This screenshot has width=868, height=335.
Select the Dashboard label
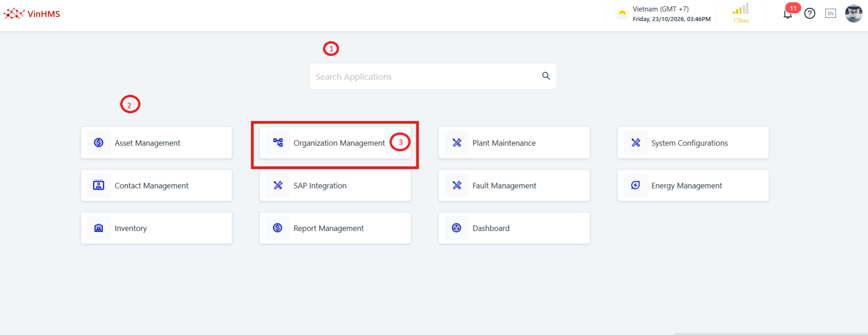[491, 229]
